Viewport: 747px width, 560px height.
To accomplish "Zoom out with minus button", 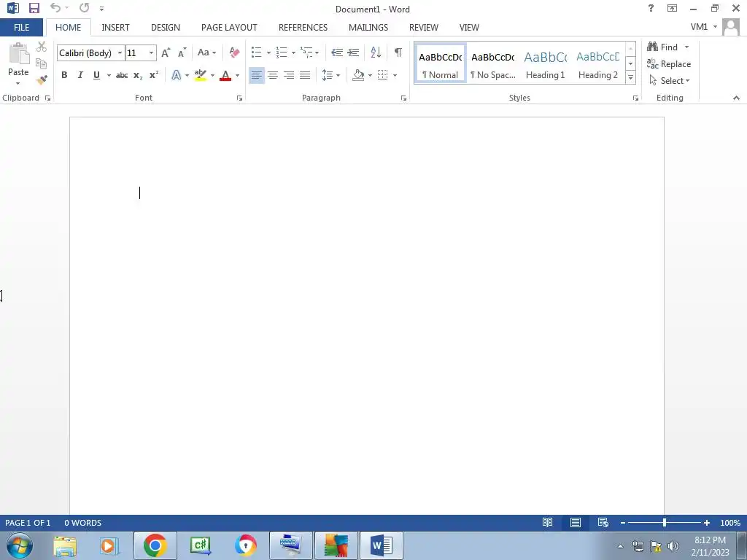I will 623,523.
